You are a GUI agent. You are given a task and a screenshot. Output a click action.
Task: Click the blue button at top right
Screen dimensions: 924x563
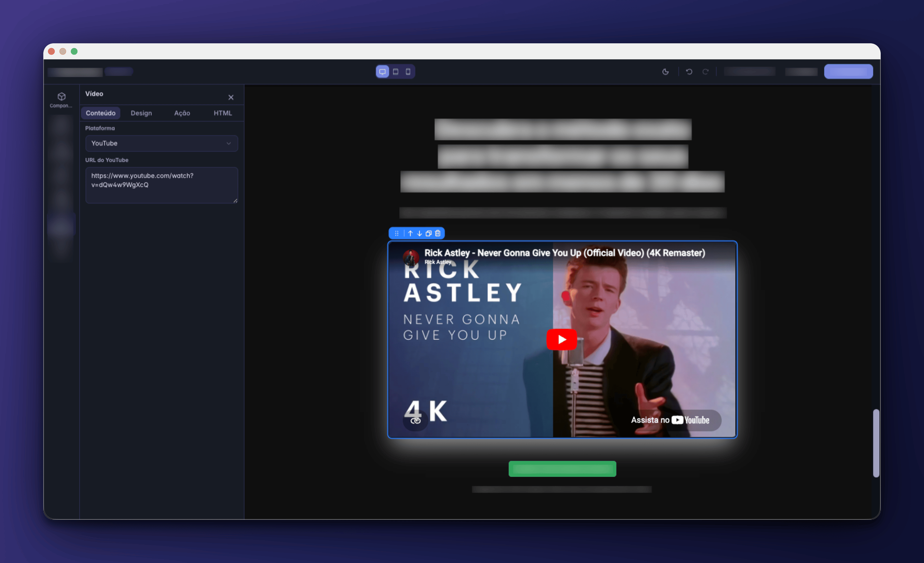point(848,72)
